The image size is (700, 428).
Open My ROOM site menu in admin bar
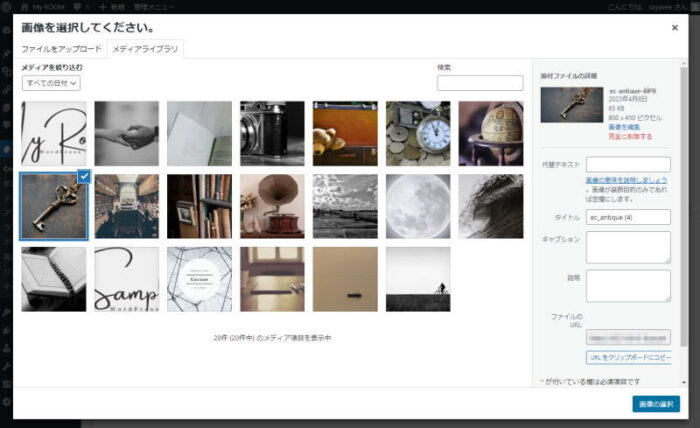coord(43,7)
